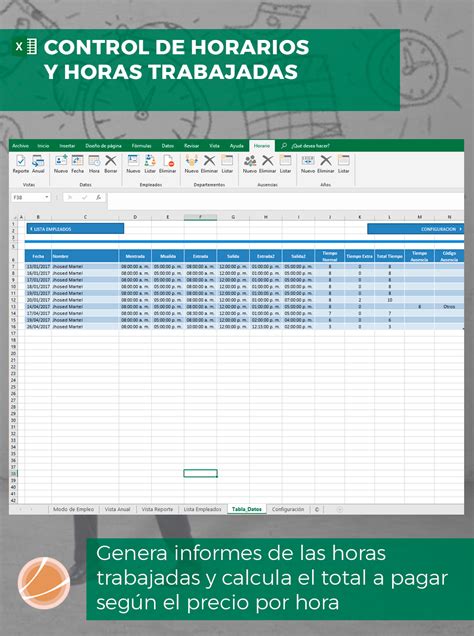Click Eliminar in the Empleados group
The width and height of the screenshot is (474, 636).
167,164
